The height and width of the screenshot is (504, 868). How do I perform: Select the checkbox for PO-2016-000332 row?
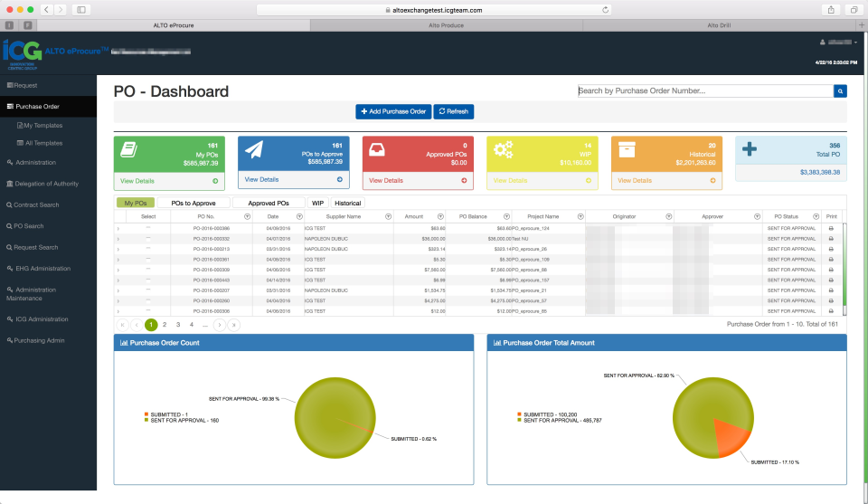coord(148,238)
